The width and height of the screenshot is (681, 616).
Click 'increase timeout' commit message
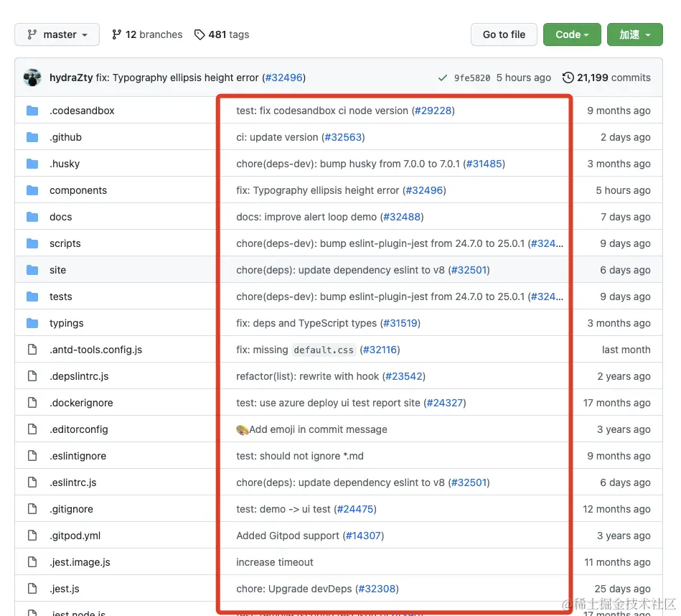click(275, 562)
